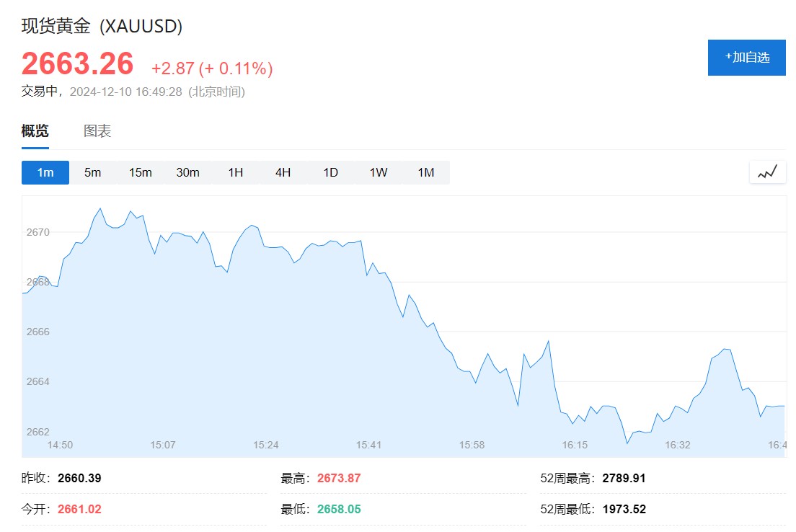Image resolution: width=796 pixels, height=532 pixels.
Task: Select the 1W weekly interval
Action: 379,173
